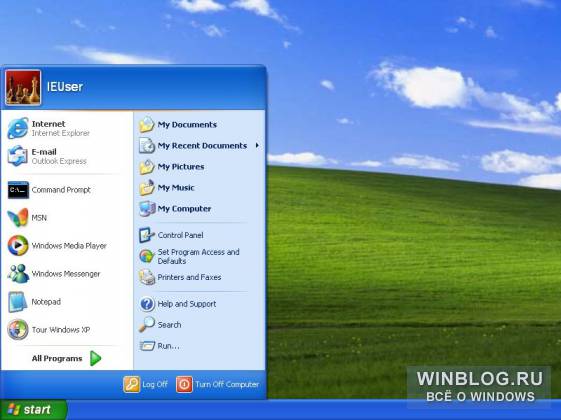Screen dimensions: 561x420
Task: Open Control Panel icon
Action: (x=147, y=235)
